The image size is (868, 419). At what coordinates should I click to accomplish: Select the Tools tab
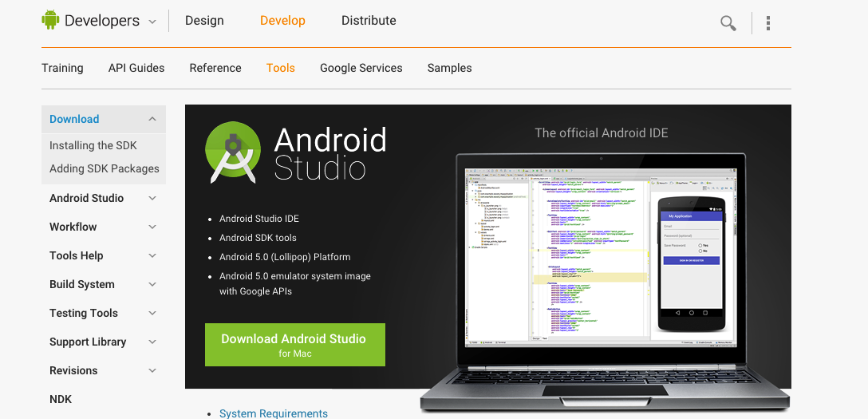(281, 68)
